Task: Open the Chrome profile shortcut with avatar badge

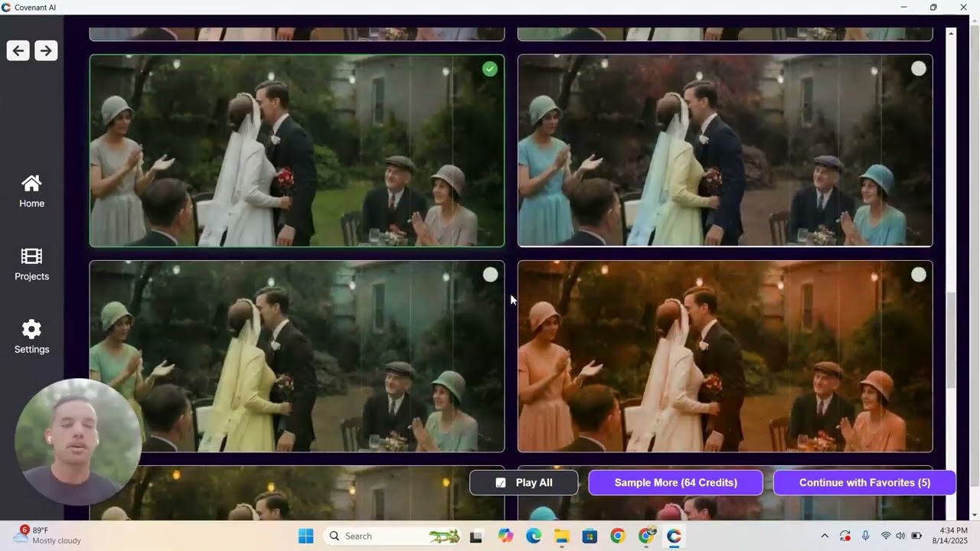Action: point(646,536)
